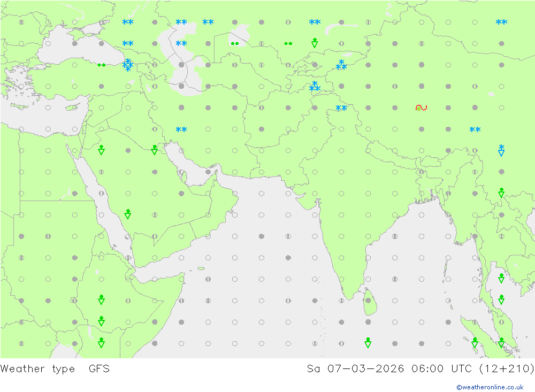
Task: Click the green shower symbol in southwestern Saudi Arabia
Action: tap(128, 214)
